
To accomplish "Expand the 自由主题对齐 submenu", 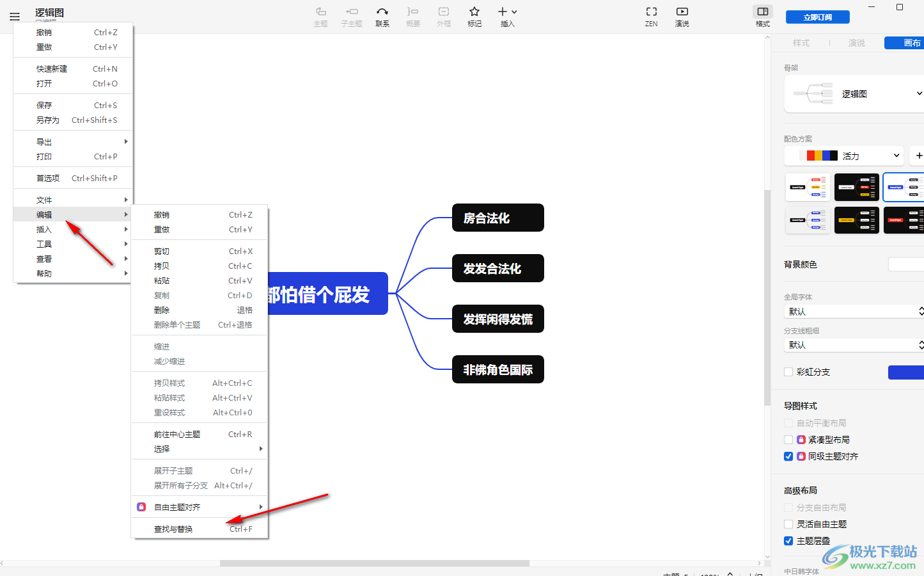I will click(200, 507).
